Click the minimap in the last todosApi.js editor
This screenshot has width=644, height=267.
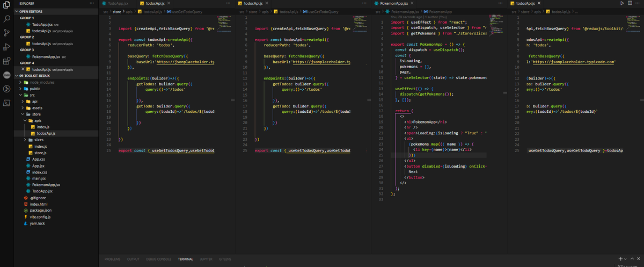(x=632, y=23)
